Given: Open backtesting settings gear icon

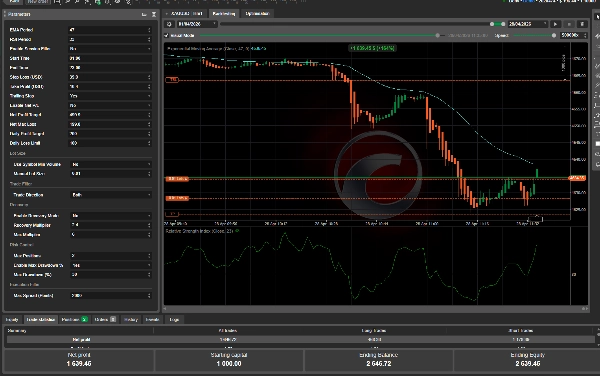Looking at the screenshot, I should 169,24.
